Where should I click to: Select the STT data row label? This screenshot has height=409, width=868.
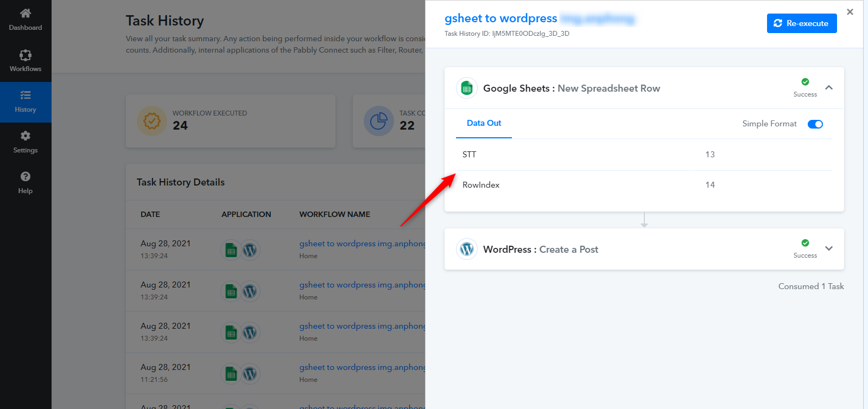(x=469, y=155)
